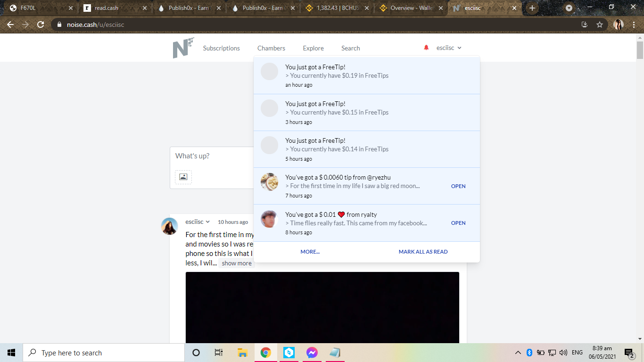644x362 pixels.
Task: Mark all notifications as read
Action: coord(423,252)
